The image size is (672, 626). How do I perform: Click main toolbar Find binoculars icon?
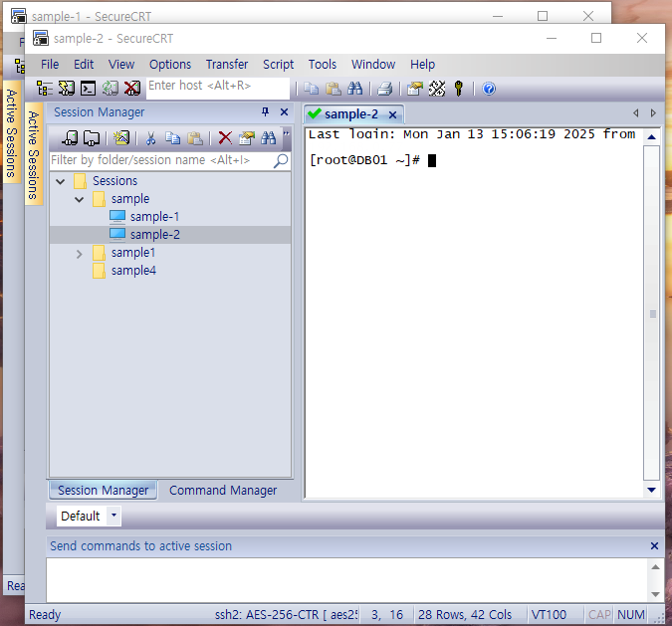pos(354,89)
